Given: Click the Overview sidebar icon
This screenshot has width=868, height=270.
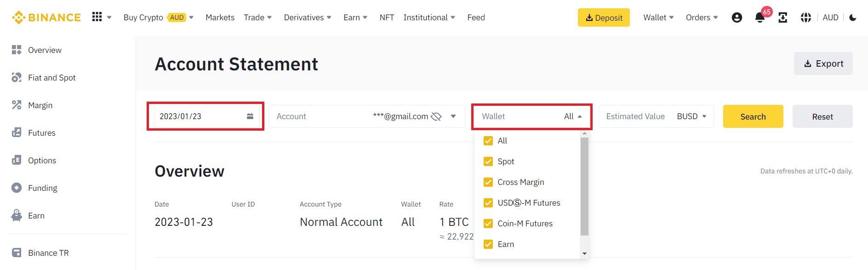Looking at the screenshot, I should click(x=17, y=50).
